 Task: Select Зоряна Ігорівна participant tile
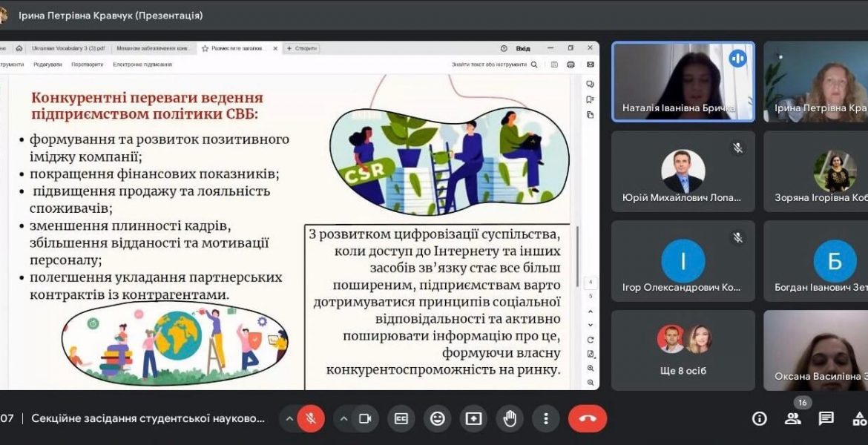[x=816, y=171]
